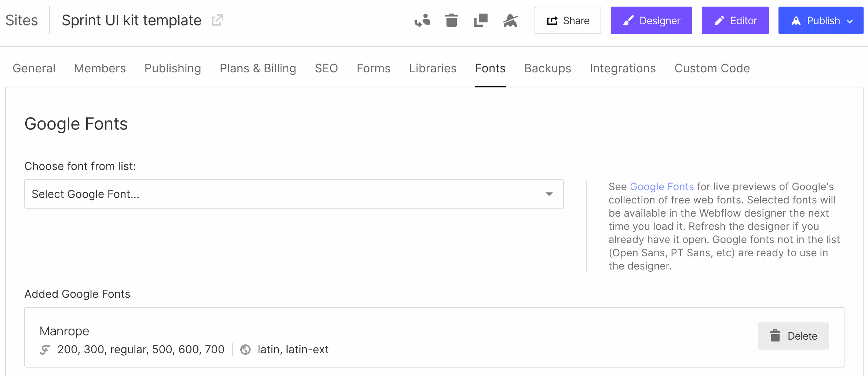Follow the Google Fonts link

tap(661, 187)
